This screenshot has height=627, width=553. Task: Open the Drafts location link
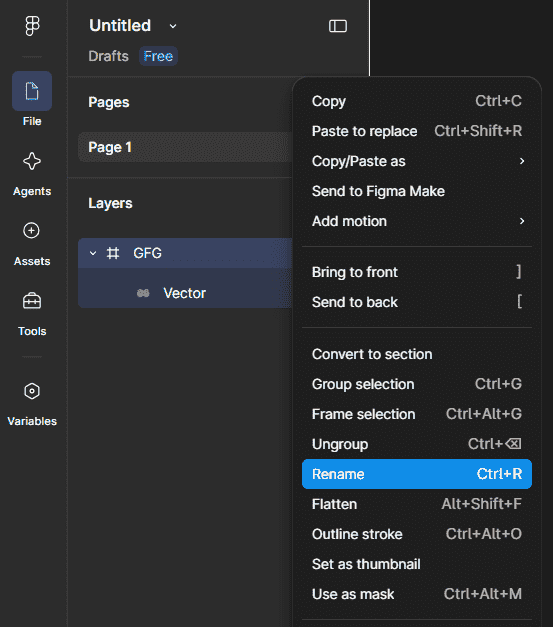coord(108,56)
